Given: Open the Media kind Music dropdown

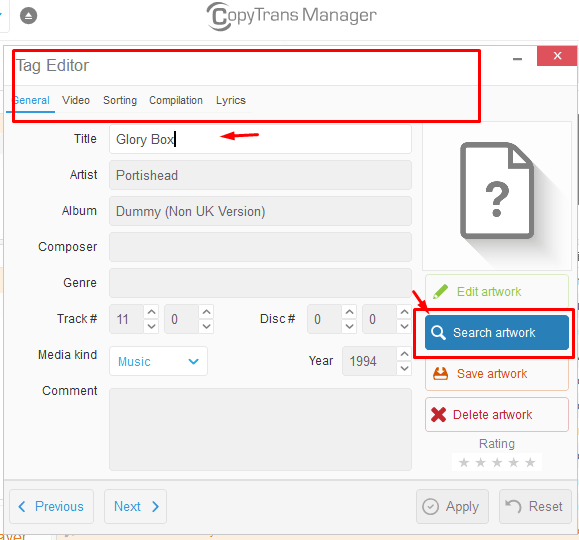Looking at the screenshot, I should 158,361.
